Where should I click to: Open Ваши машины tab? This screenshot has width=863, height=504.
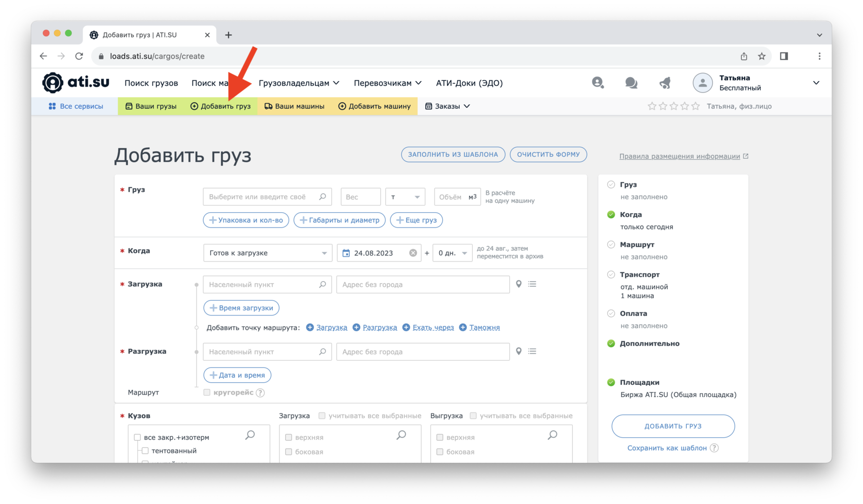click(294, 106)
